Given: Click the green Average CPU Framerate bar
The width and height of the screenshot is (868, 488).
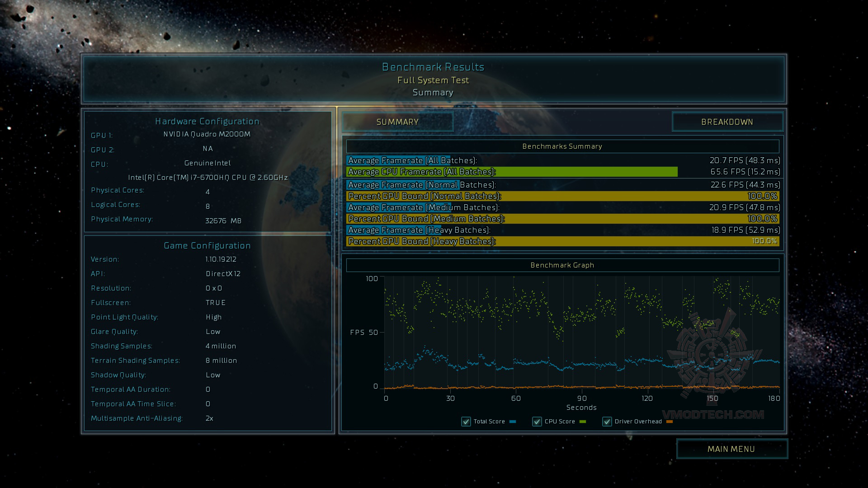Looking at the screenshot, I should tap(512, 172).
